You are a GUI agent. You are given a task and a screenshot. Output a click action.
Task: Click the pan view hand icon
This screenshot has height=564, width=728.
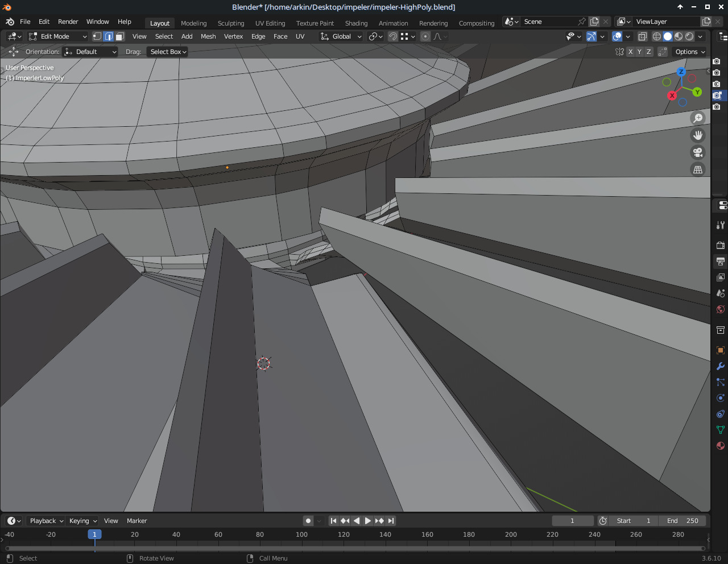click(698, 135)
